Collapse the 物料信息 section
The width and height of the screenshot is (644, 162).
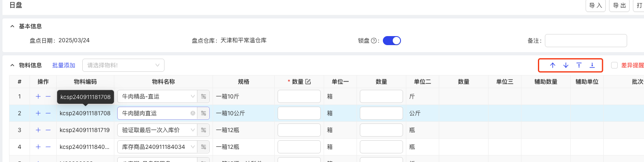[x=12, y=65]
